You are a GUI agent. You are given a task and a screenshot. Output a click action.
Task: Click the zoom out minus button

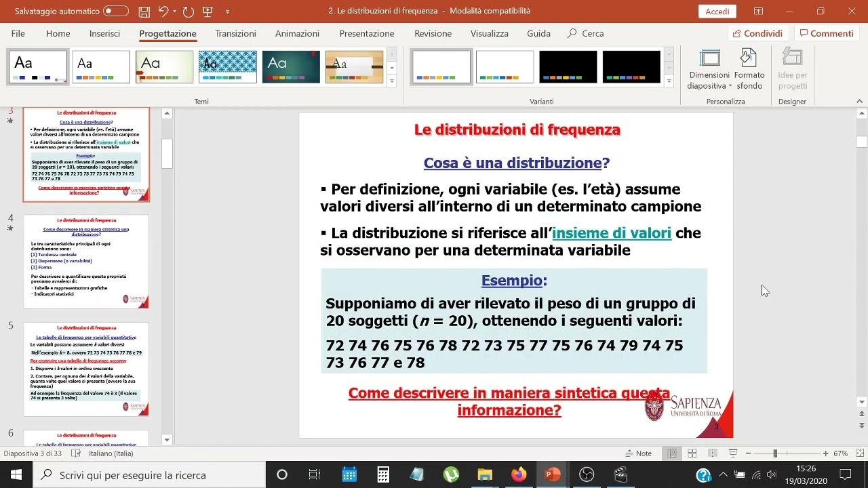coord(749,453)
